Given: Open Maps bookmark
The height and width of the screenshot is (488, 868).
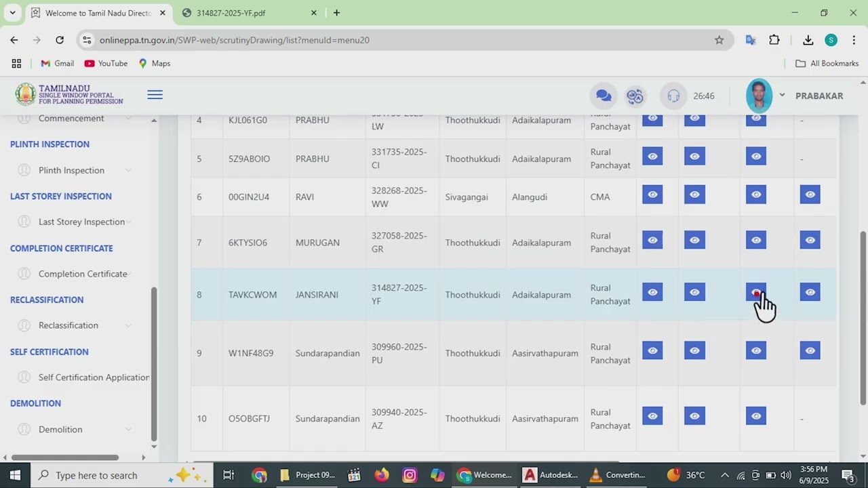Looking at the screenshot, I should tap(155, 63).
